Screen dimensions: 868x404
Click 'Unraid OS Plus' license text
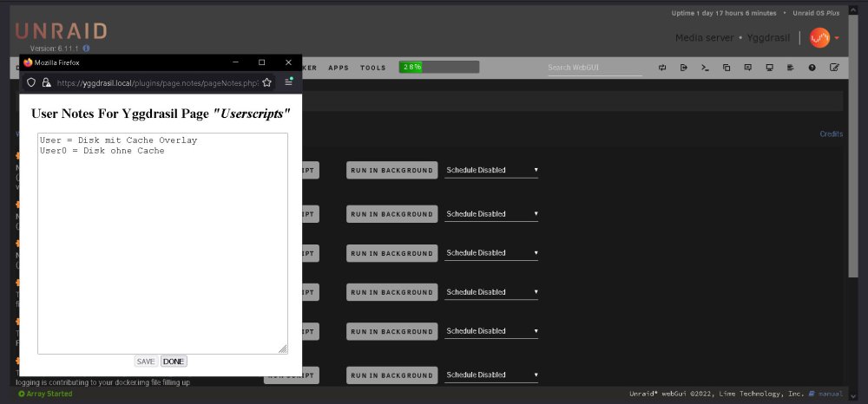pyautogui.click(x=816, y=13)
